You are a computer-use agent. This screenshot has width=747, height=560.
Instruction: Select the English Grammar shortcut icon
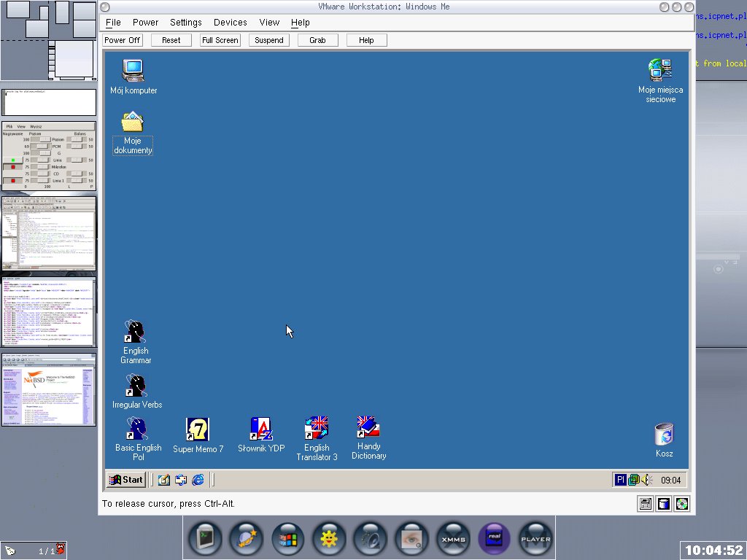[135, 342]
